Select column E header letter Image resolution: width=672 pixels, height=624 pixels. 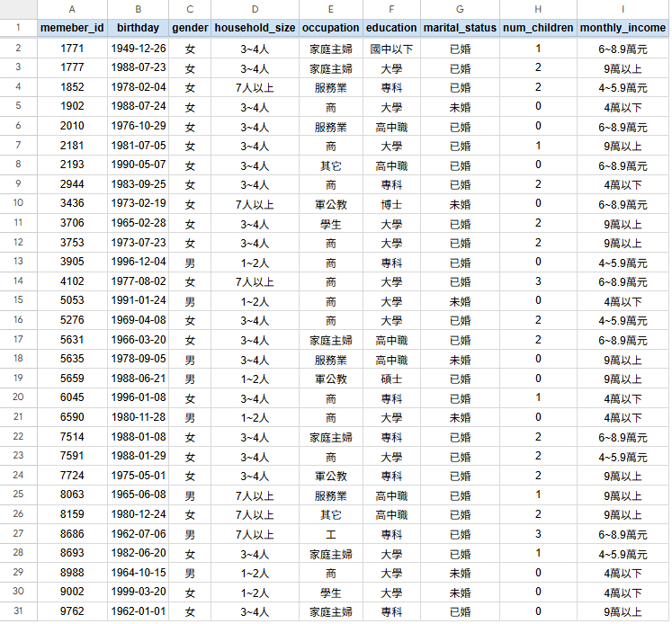pyautogui.click(x=330, y=9)
